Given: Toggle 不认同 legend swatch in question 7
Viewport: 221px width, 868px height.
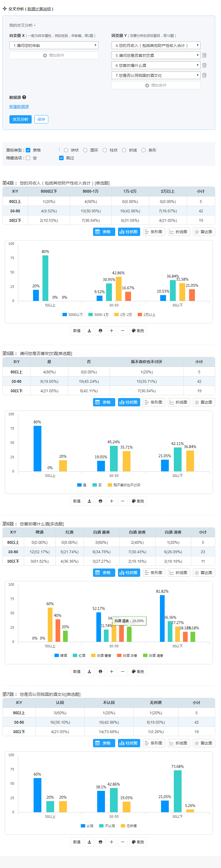Looking at the screenshot, I should click(101, 826).
